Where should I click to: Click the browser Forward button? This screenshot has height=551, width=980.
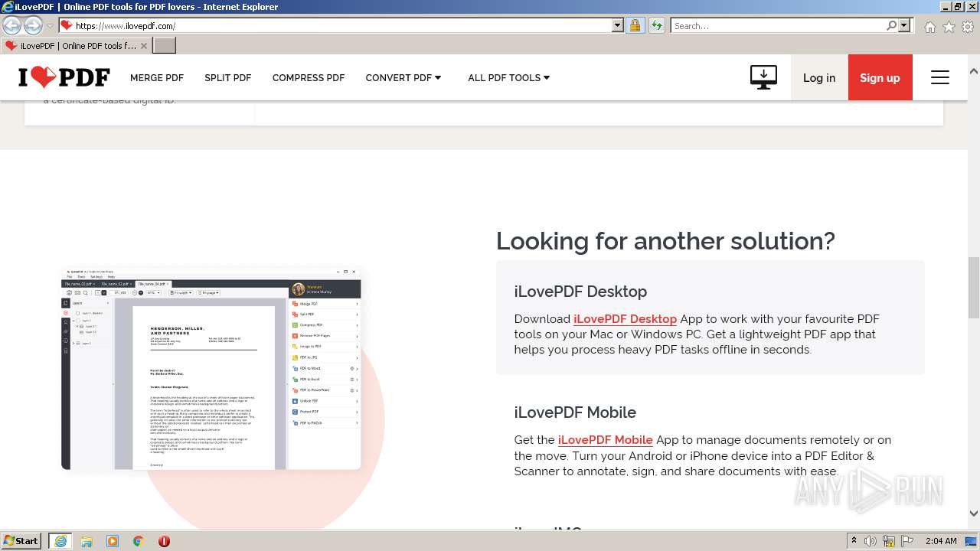33,25
